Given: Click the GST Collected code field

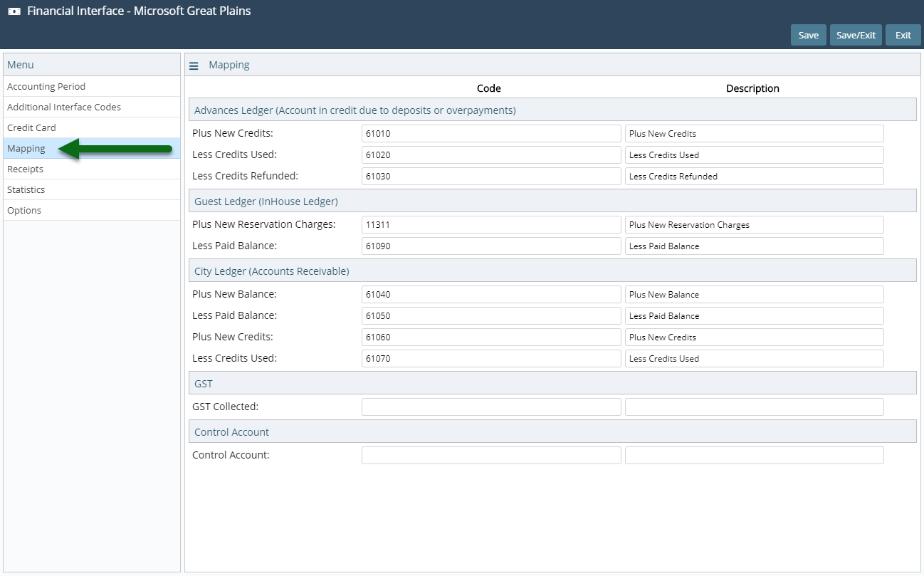Looking at the screenshot, I should point(491,407).
